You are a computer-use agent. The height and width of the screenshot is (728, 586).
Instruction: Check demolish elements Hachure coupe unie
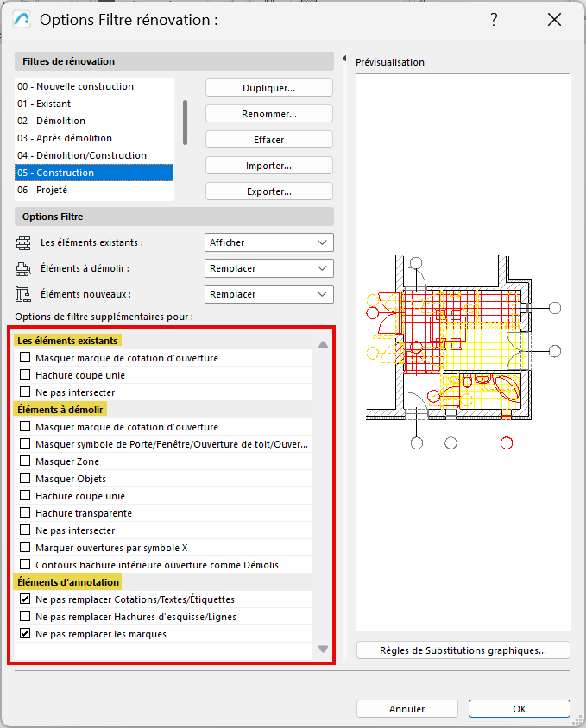click(25, 495)
